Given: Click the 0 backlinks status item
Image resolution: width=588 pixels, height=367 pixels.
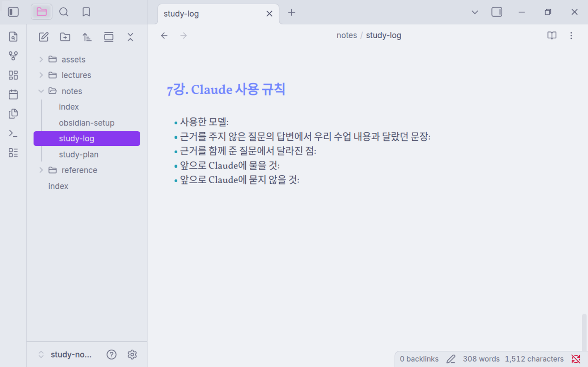Looking at the screenshot, I should [x=419, y=359].
